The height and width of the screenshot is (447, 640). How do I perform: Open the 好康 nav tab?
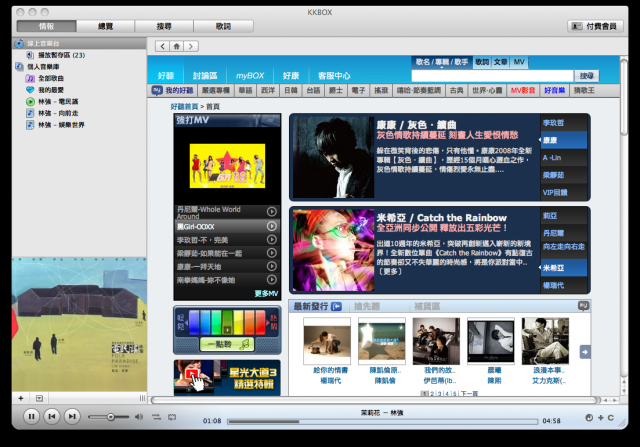pyautogui.click(x=291, y=76)
